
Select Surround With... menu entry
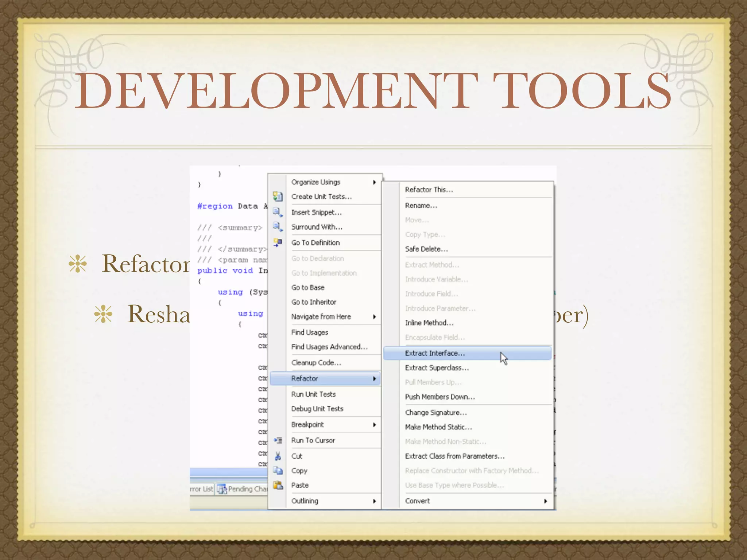(325, 227)
